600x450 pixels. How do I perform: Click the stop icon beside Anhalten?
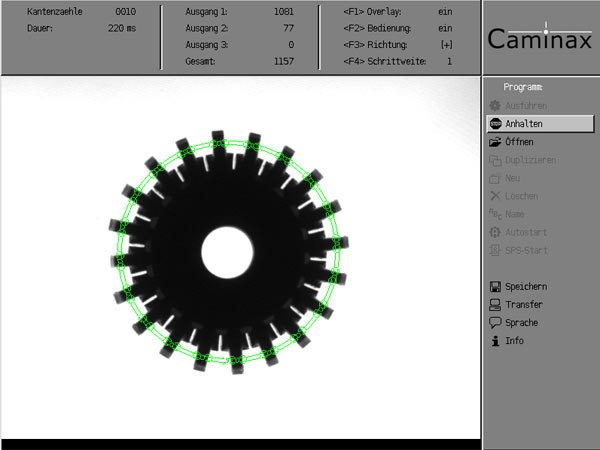495,124
